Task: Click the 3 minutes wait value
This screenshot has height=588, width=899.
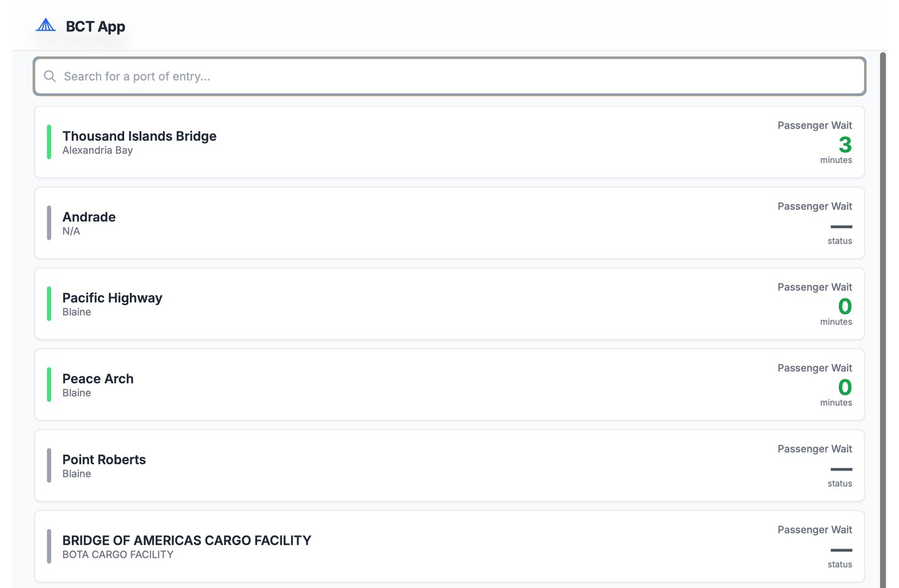Action: [x=845, y=145]
